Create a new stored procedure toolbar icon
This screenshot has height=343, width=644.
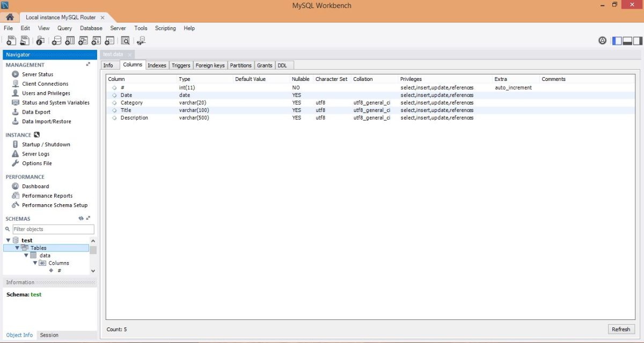97,40
